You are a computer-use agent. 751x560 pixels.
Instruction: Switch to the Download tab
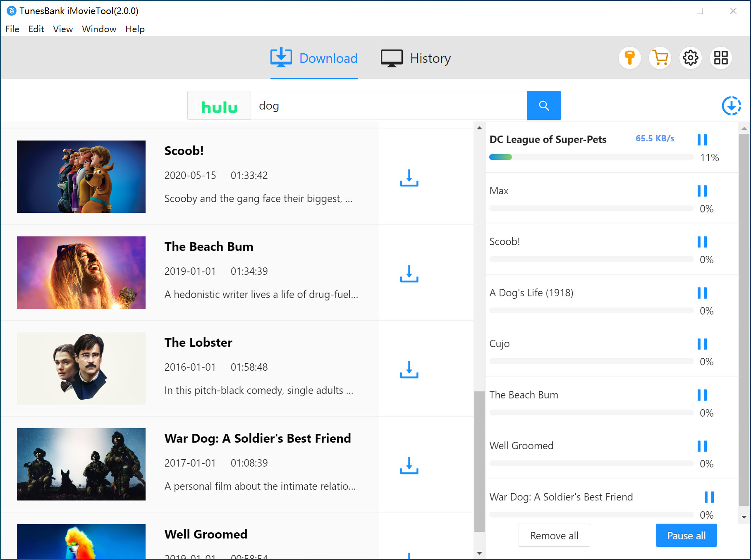(314, 58)
